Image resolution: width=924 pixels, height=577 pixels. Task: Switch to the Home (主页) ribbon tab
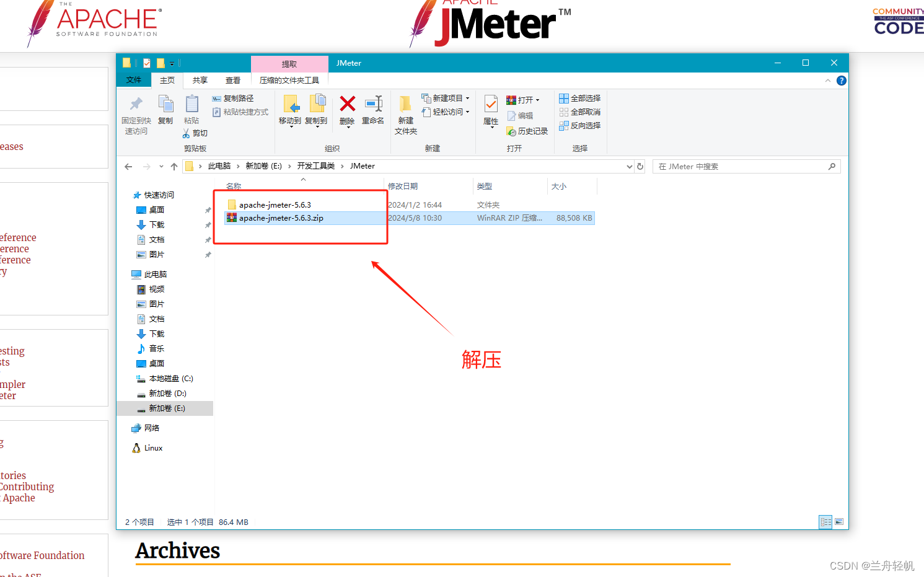point(167,81)
